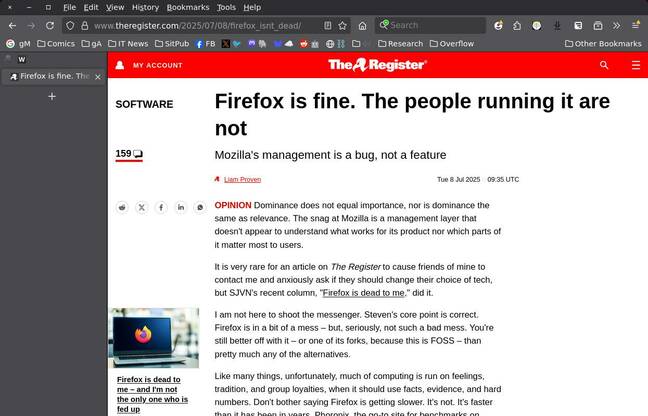
Task: Share article on LinkedIn
Action: [181, 207]
